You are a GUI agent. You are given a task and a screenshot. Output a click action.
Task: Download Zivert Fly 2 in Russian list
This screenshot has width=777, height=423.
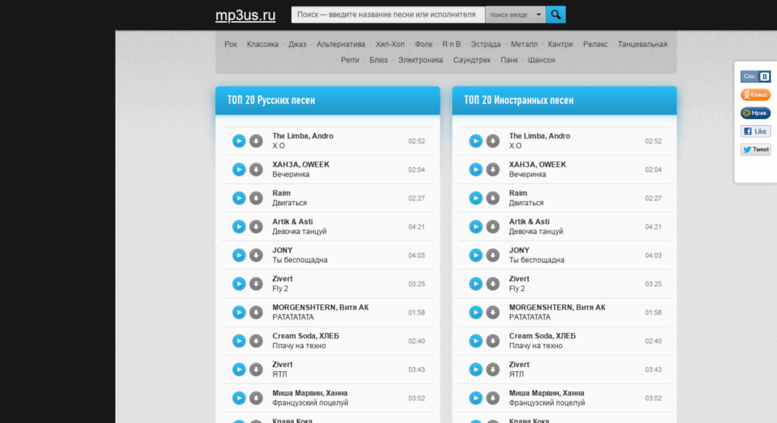[256, 284]
